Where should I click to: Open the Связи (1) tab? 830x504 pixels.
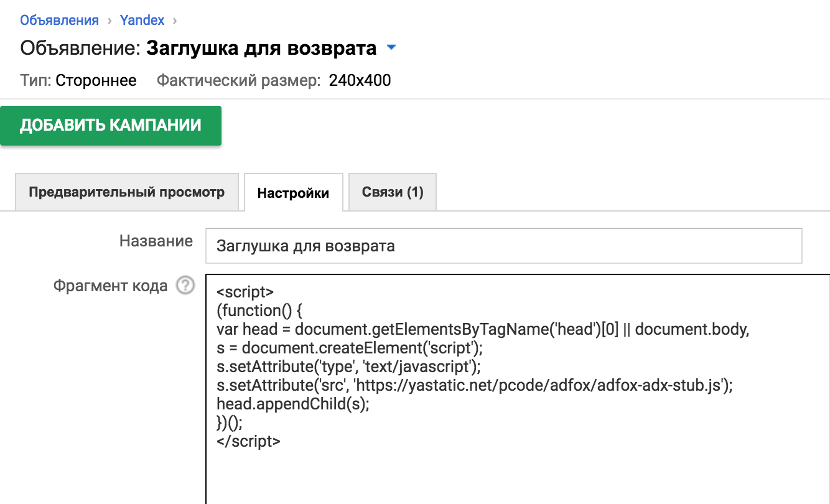[393, 192]
